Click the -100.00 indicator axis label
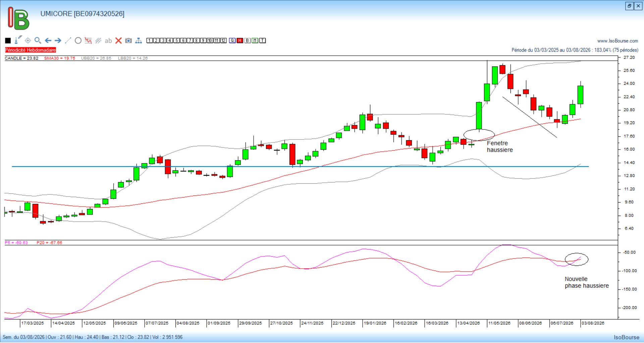 coord(630,271)
